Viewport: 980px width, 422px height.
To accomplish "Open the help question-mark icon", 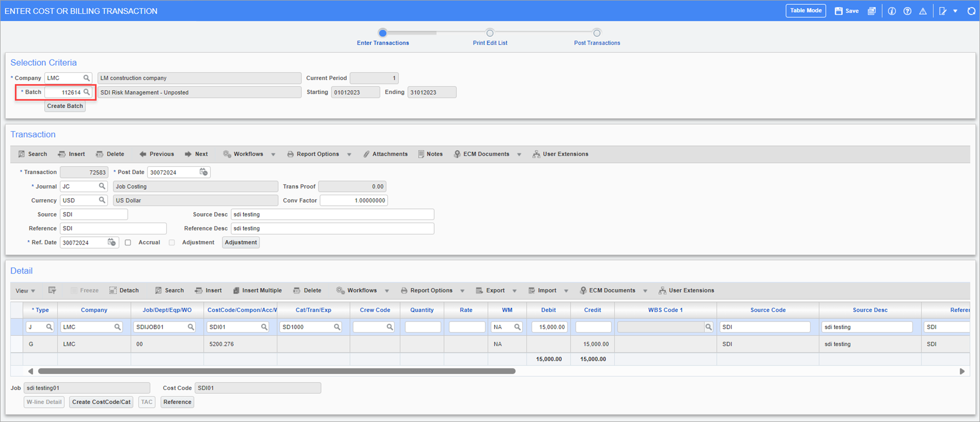I will pos(907,11).
